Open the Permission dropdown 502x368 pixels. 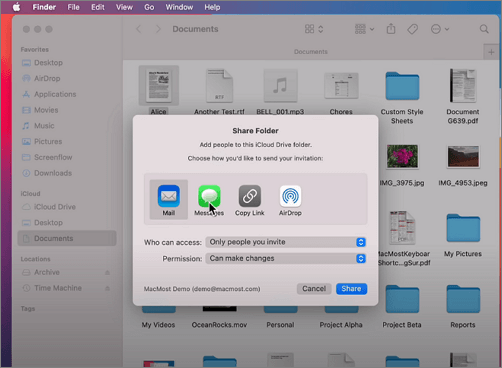point(286,258)
